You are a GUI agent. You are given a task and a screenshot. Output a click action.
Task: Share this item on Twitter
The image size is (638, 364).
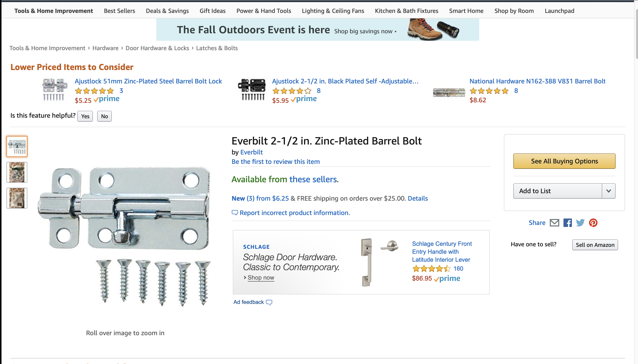(580, 222)
